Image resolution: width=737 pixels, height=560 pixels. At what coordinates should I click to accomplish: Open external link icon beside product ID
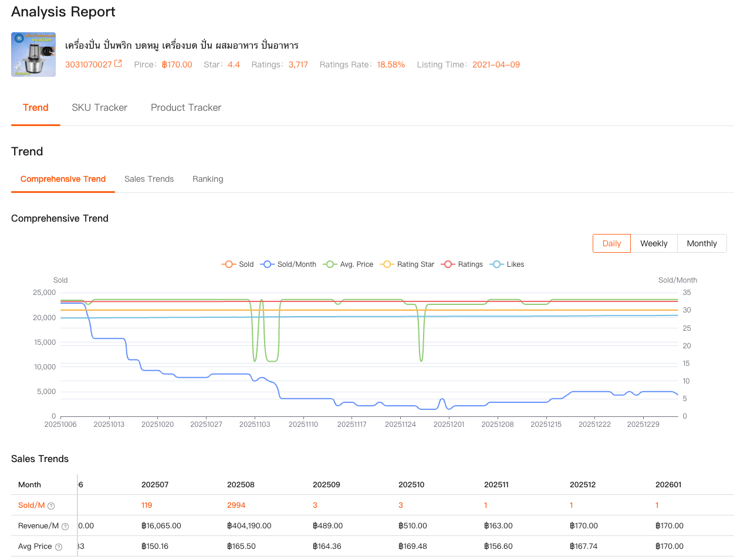coord(118,64)
